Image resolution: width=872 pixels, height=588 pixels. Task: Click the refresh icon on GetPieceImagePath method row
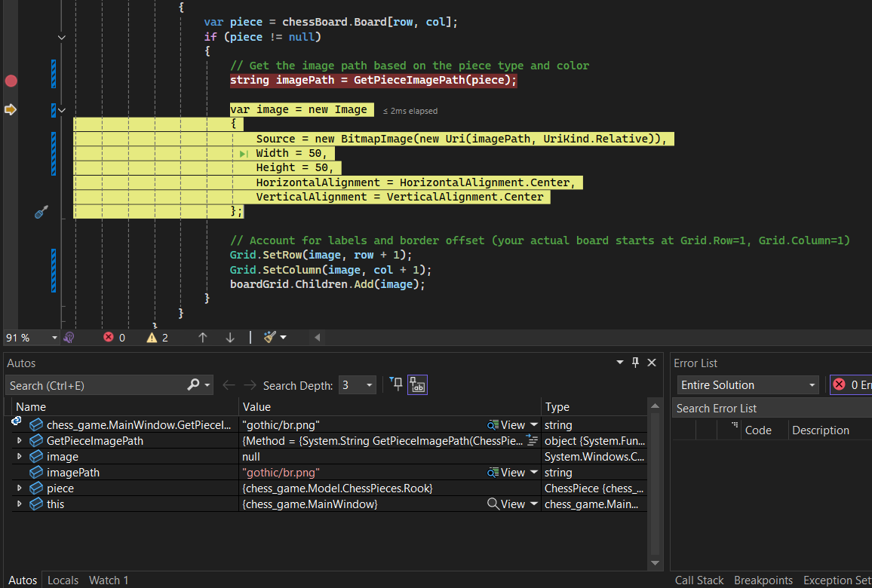point(533,441)
